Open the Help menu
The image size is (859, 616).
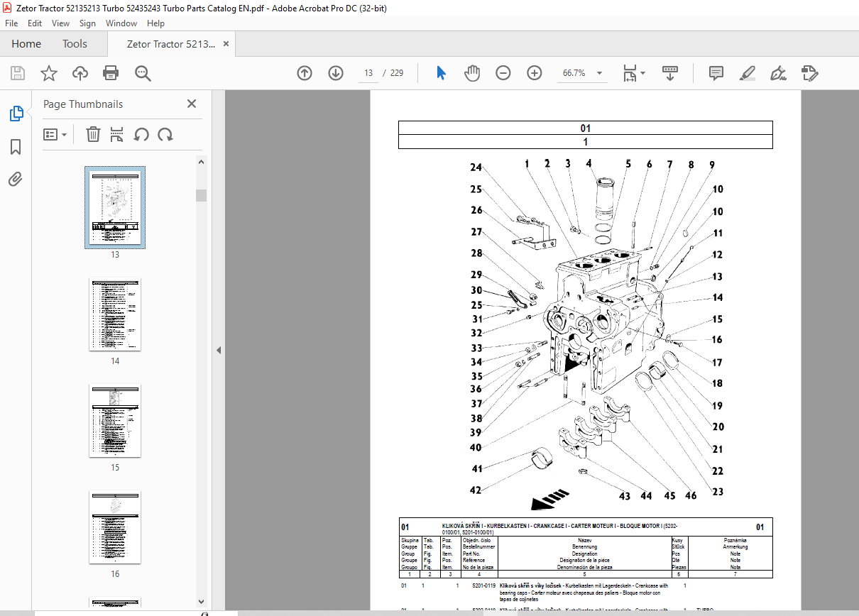[155, 23]
